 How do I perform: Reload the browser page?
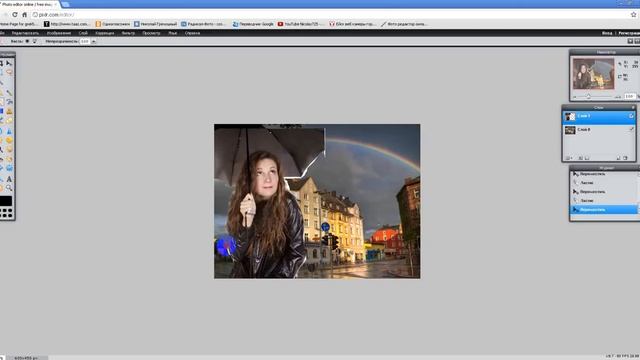(x=15, y=14)
